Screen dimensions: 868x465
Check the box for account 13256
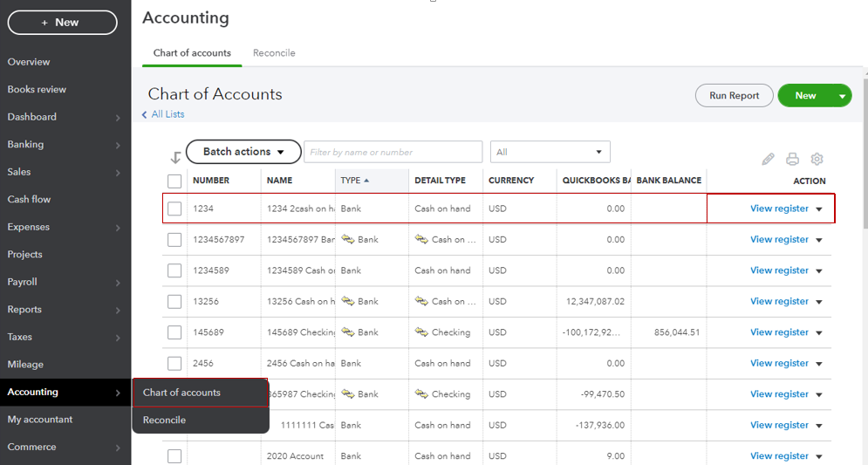coord(174,302)
